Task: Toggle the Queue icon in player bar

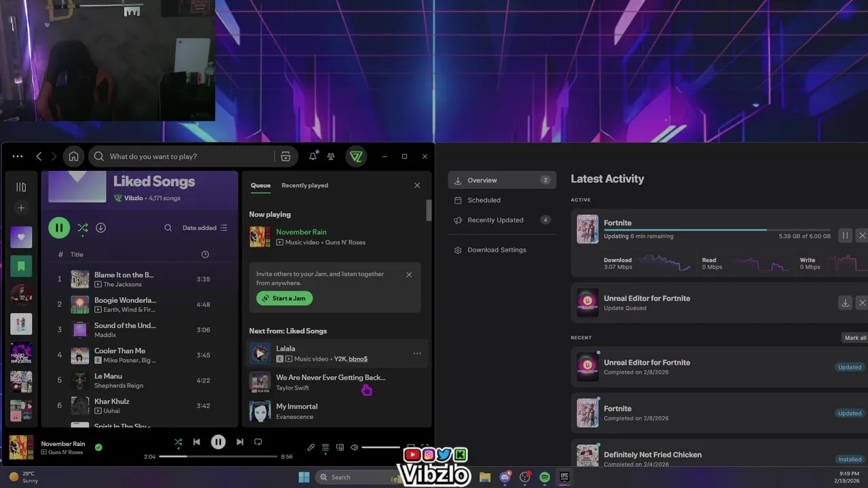Action: click(x=325, y=447)
